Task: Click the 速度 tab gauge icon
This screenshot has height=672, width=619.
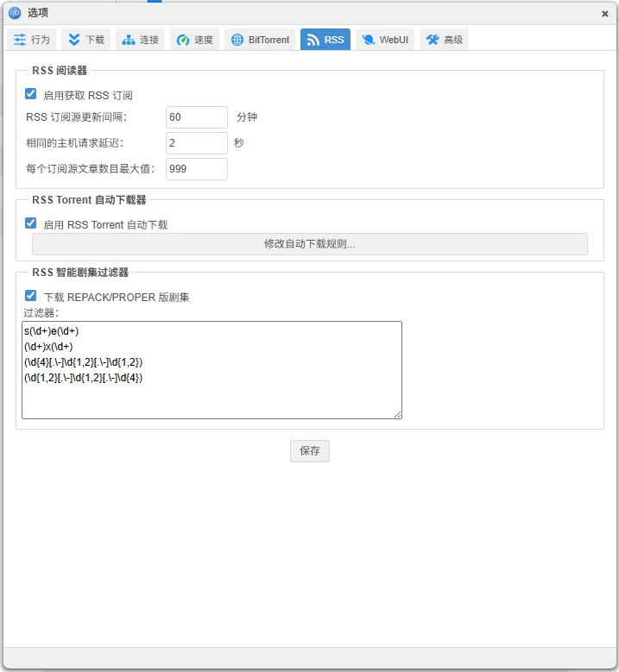Action: pyautogui.click(x=183, y=40)
